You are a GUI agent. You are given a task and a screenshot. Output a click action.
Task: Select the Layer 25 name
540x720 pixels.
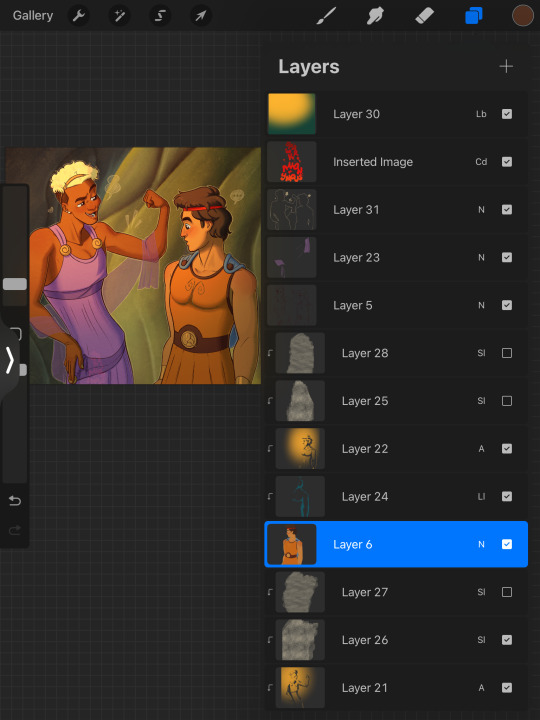click(365, 401)
